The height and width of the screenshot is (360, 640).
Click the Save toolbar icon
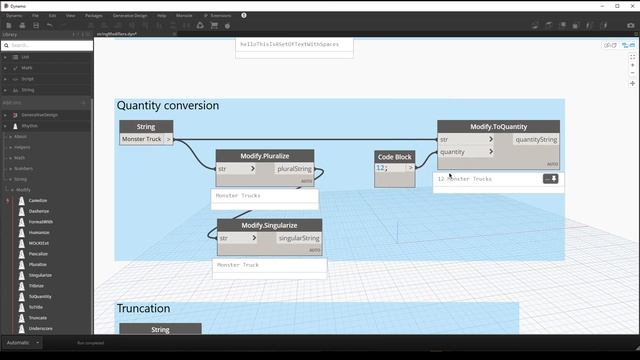[x=36, y=25]
